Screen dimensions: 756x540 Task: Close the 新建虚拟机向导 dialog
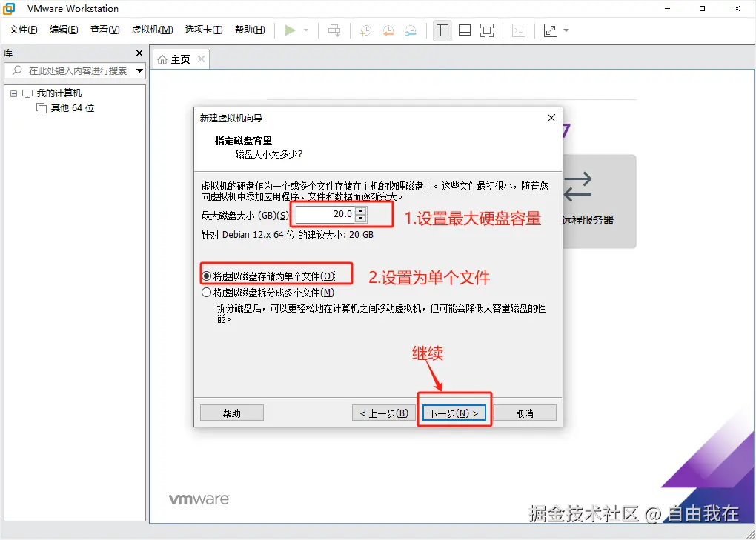(x=551, y=118)
